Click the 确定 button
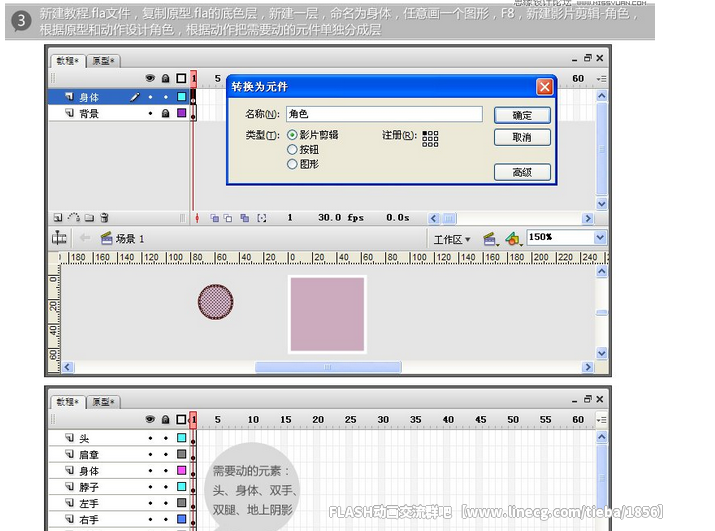715x531 pixels. tap(522, 115)
